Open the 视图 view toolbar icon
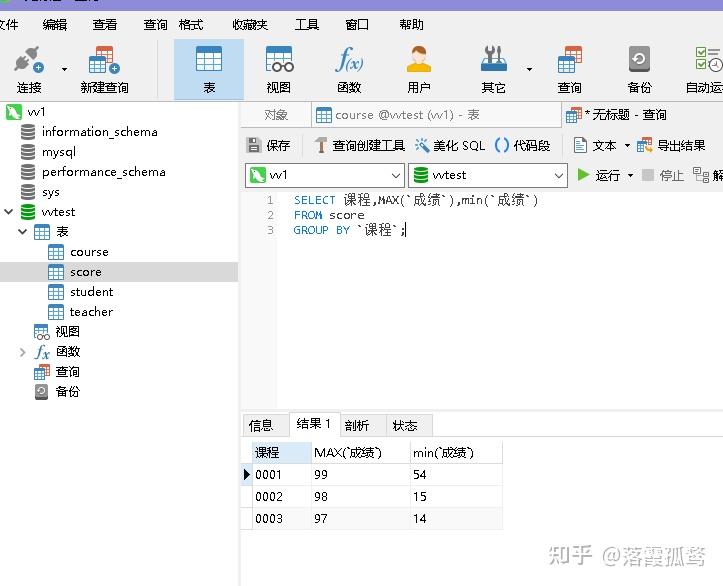Image resolution: width=723 pixels, height=586 pixels. point(279,69)
